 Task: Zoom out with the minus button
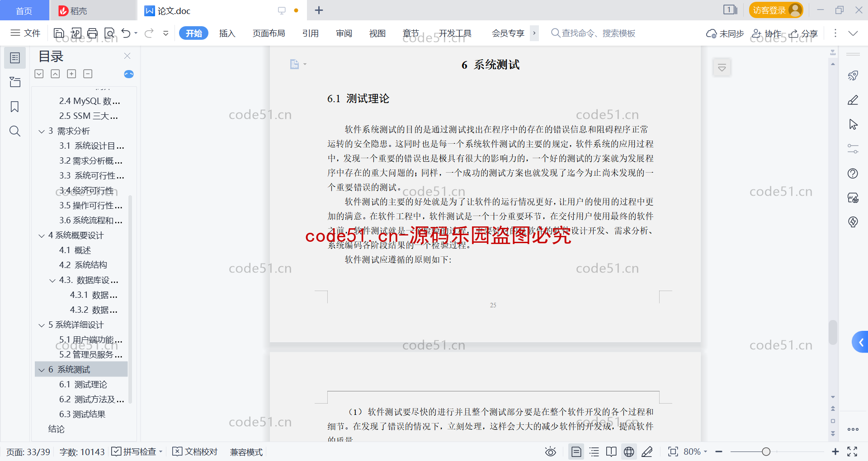[719, 452]
